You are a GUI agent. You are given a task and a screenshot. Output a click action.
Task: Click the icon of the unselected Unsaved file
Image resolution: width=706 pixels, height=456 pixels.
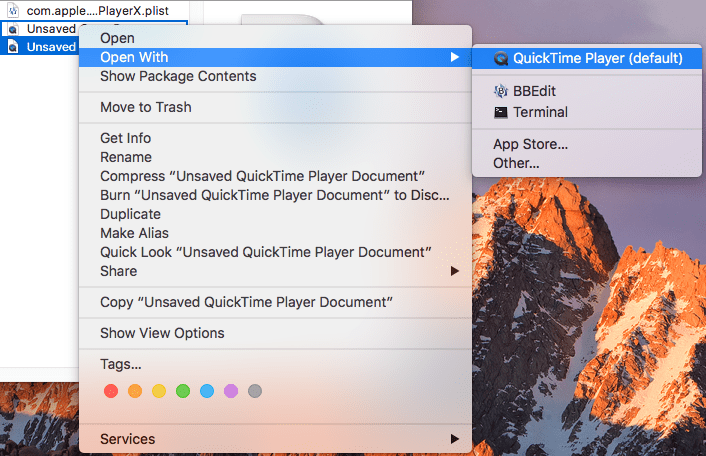(14, 29)
